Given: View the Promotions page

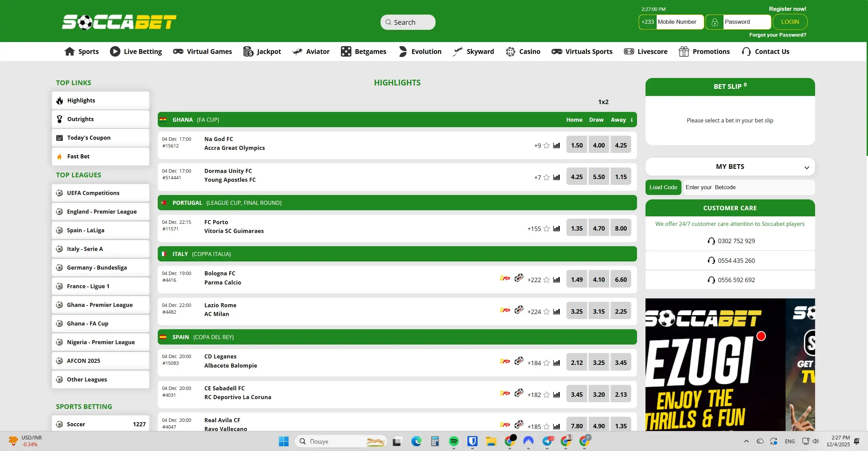Looking at the screenshot, I should pyautogui.click(x=704, y=51).
